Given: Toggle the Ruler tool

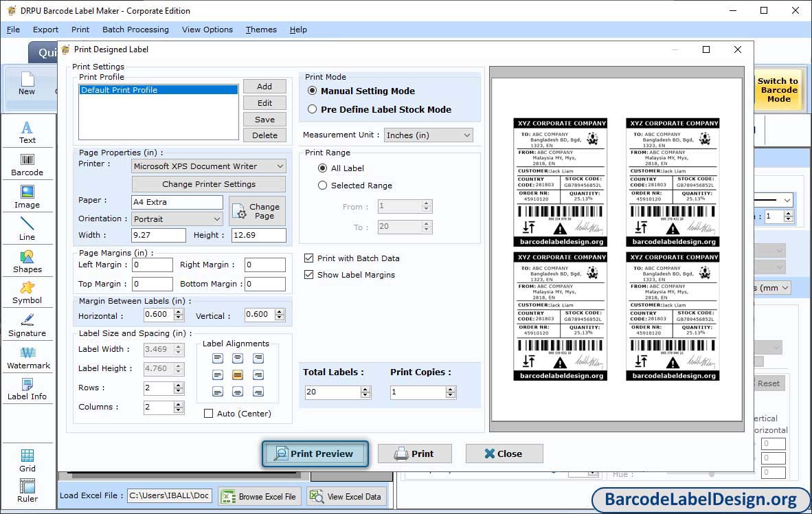Looking at the screenshot, I should point(27,491).
